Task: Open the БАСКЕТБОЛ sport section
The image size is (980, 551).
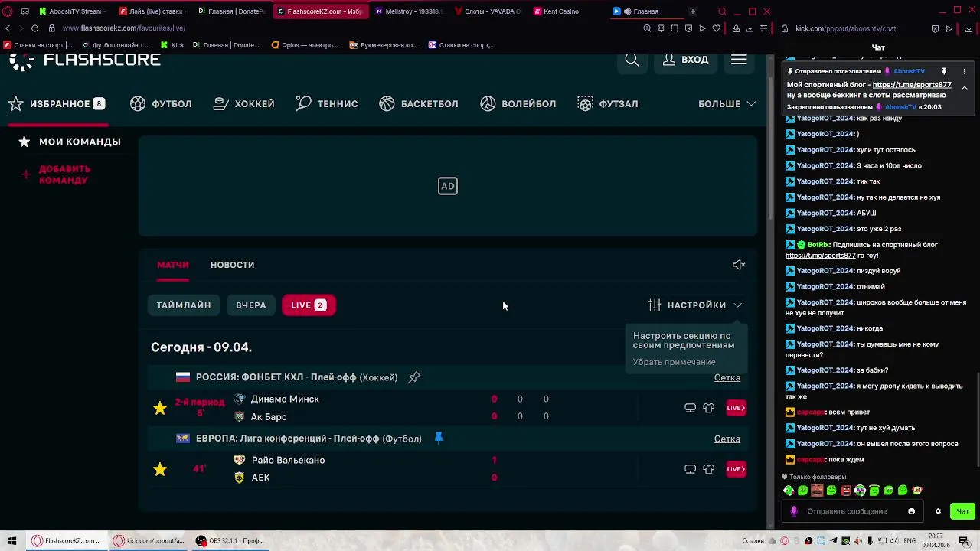Action: coord(418,103)
